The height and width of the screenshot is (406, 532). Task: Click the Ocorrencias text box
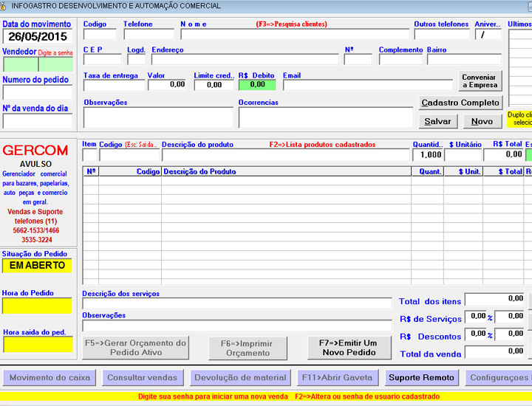[326, 117]
